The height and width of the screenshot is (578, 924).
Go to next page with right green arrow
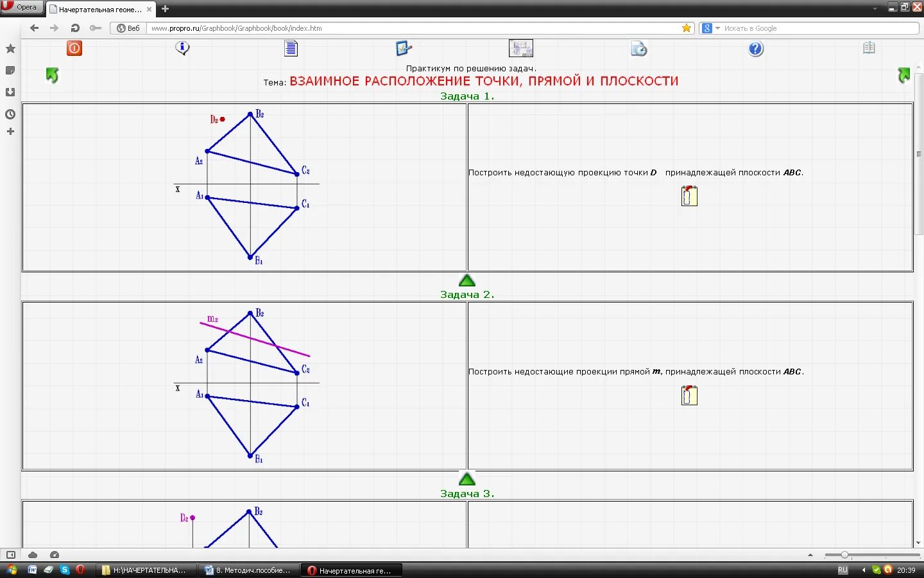(903, 75)
